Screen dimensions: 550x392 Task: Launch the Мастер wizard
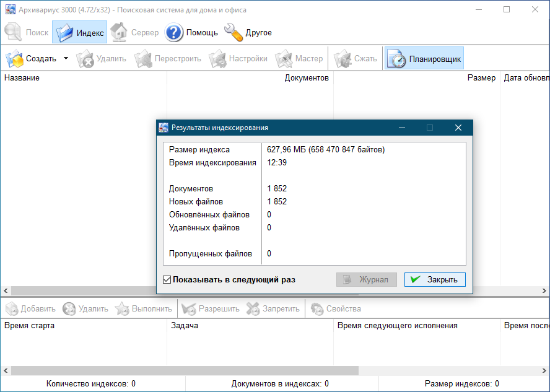point(299,59)
